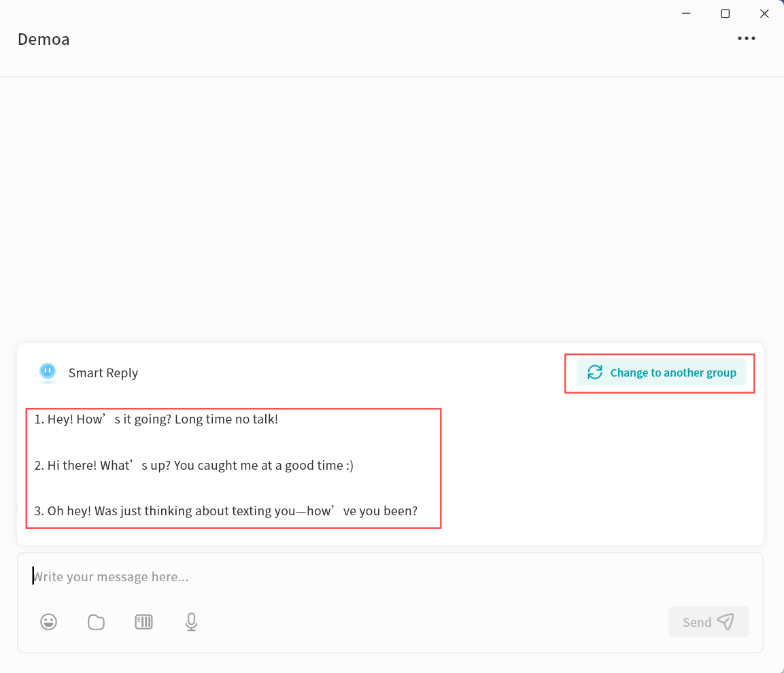The image size is (784, 673).
Task: Focus the Write your message here field
Action: (340, 577)
